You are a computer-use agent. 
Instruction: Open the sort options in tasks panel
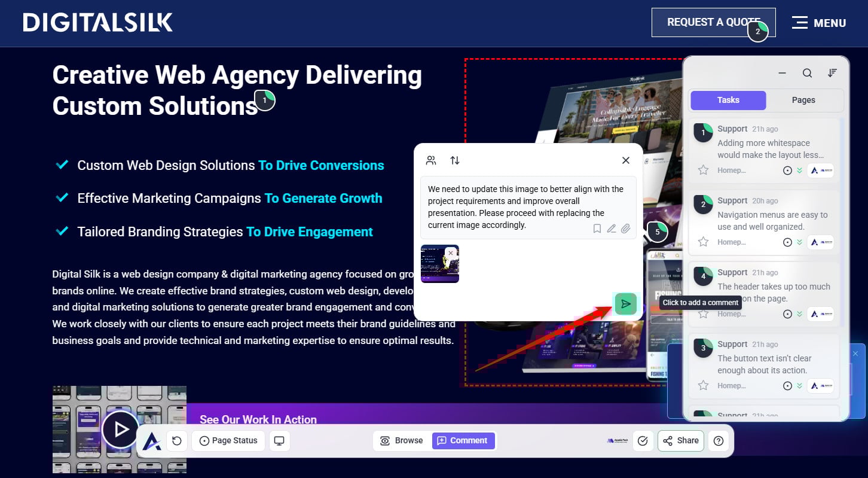pos(832,73)
